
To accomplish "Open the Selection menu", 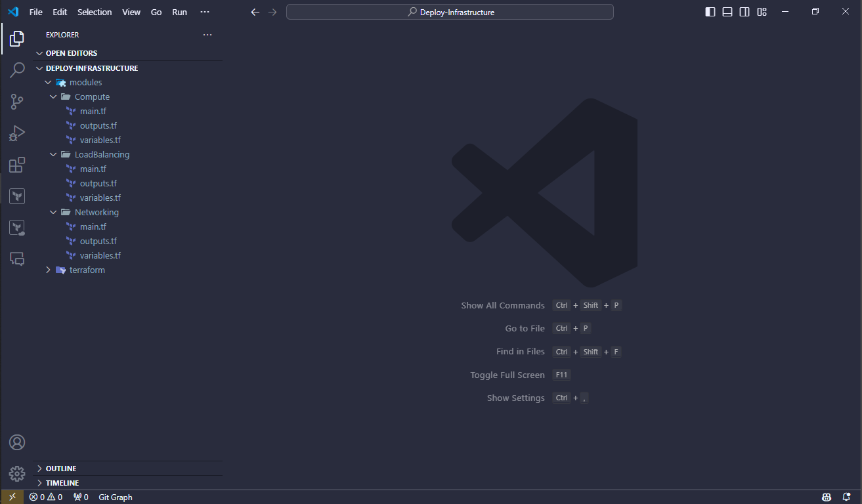I will click(x=95, y=12).
